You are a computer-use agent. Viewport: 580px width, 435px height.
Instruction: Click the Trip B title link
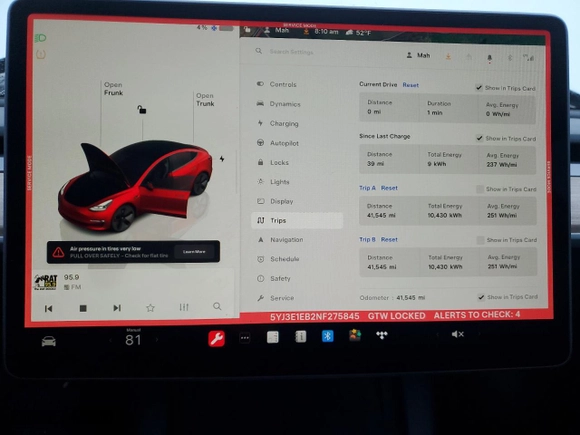tap(367, 239)
